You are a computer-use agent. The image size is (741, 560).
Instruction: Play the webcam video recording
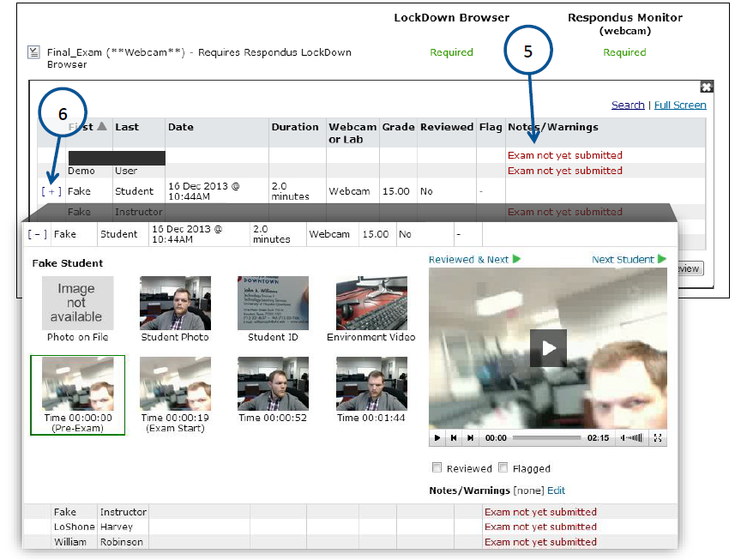point(437,437)
